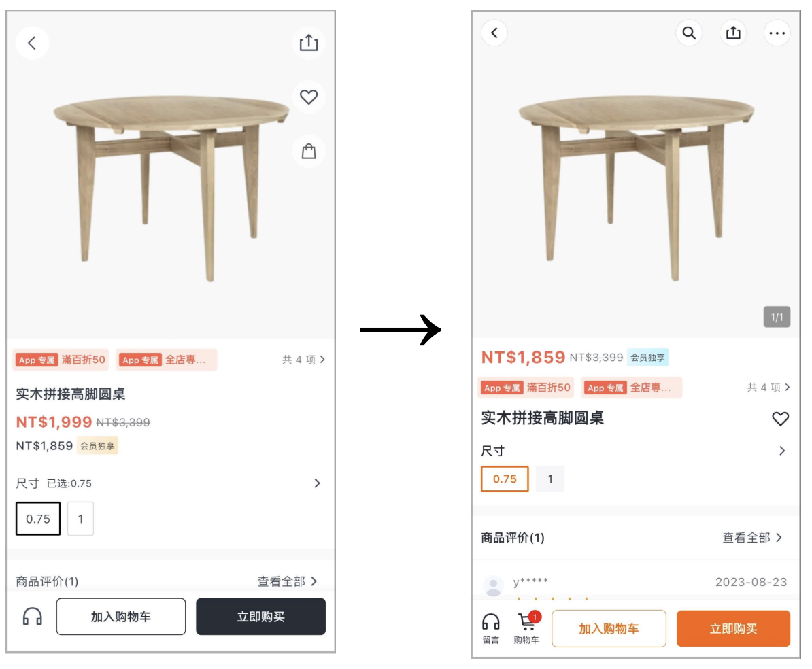Tap the dark 立即购买 button

(x=260, y=617)
